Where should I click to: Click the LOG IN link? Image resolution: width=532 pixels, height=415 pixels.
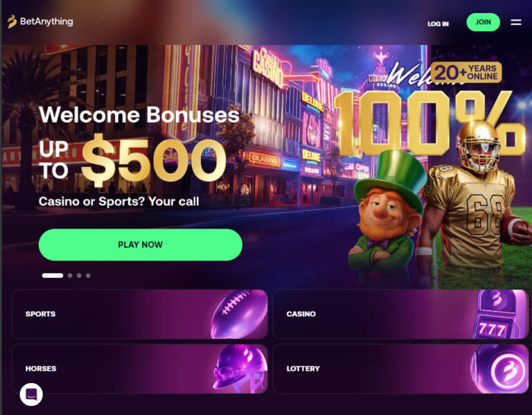click(438, 24)
